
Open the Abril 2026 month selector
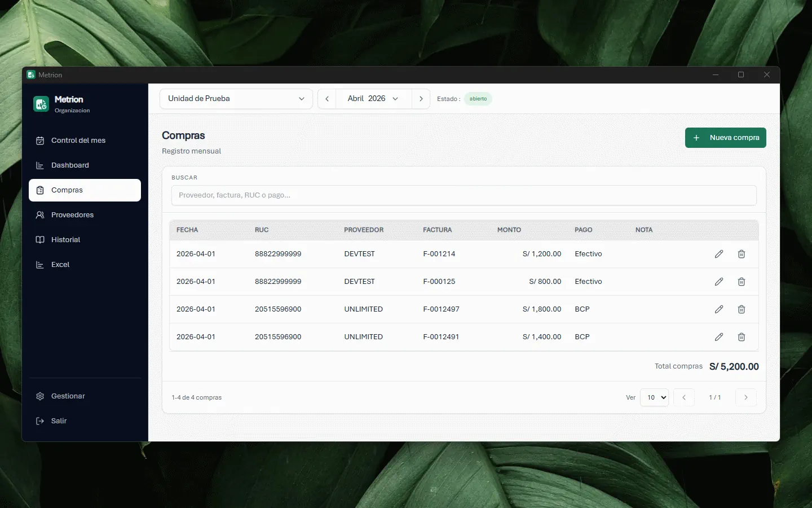point(373,99)
